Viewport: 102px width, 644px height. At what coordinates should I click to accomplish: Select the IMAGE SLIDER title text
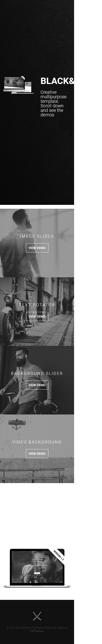(37, 236)
